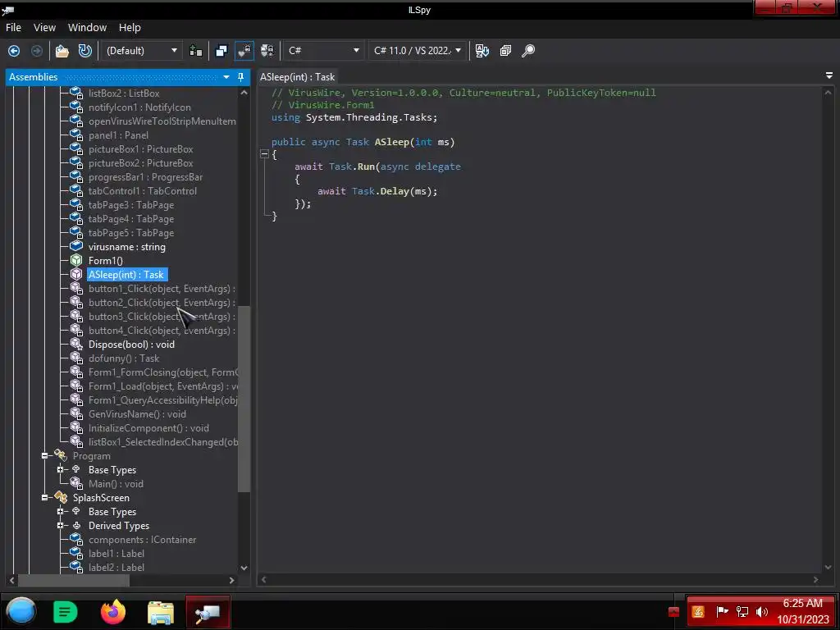
Task: Open the Start menu orb
Action: click(21, 612)
